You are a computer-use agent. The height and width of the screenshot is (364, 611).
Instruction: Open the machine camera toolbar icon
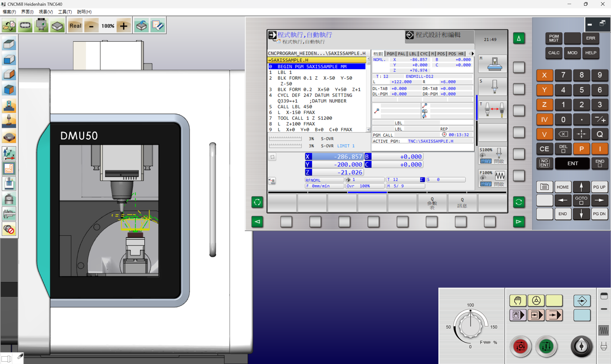(x=41, y=26)
